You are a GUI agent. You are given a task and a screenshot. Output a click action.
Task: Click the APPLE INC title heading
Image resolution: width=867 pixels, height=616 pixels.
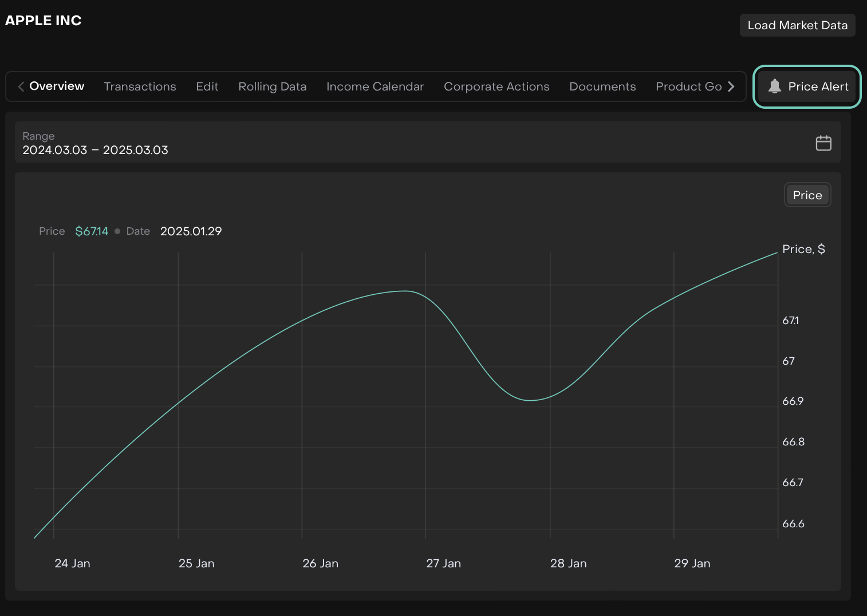[x=44, y=21]
